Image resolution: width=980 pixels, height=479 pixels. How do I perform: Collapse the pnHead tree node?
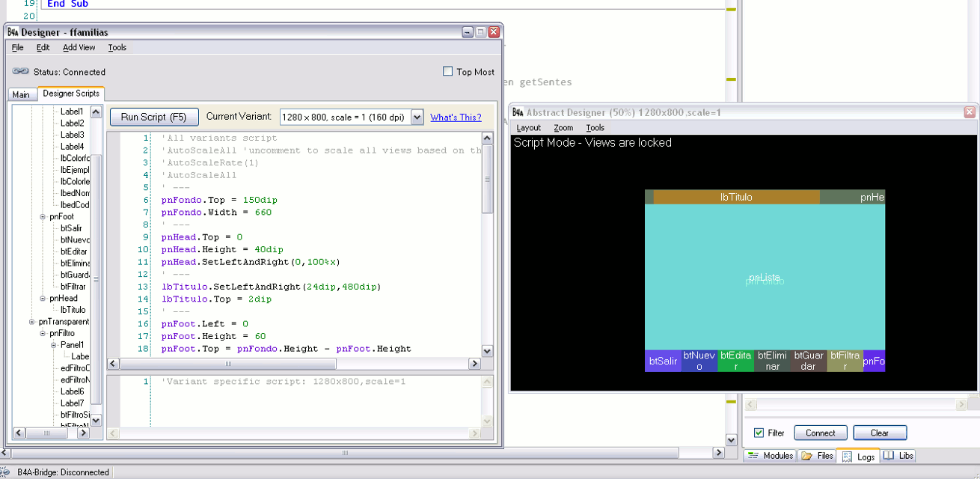43,298
